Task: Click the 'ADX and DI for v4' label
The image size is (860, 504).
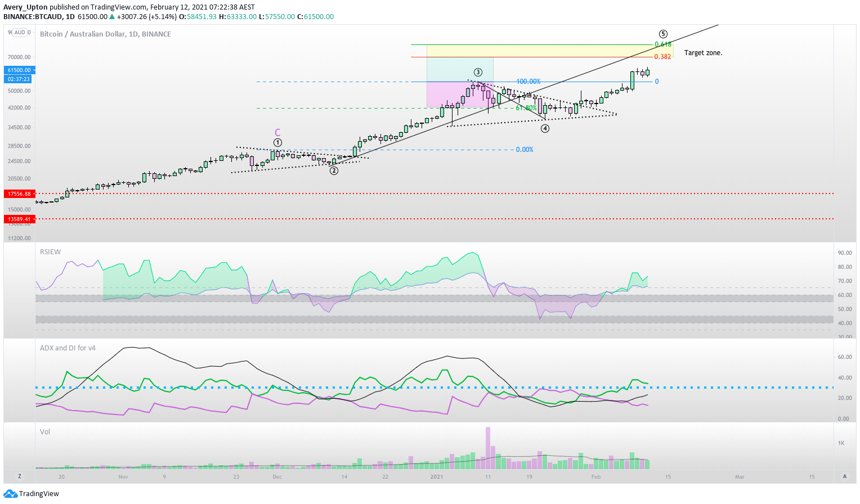Action: click(x=68, y=348)
